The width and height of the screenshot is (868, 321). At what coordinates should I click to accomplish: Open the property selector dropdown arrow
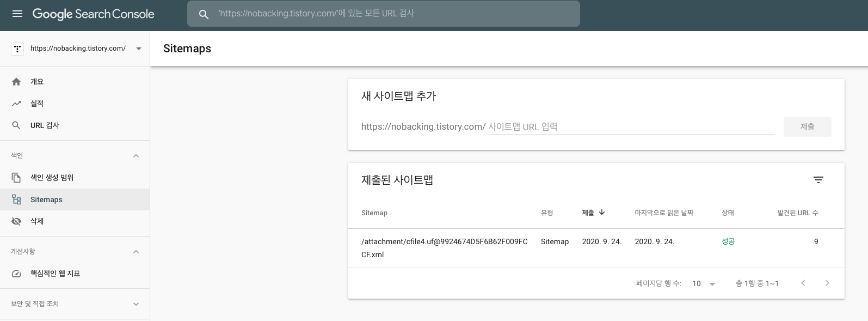(x=139, y=49)
